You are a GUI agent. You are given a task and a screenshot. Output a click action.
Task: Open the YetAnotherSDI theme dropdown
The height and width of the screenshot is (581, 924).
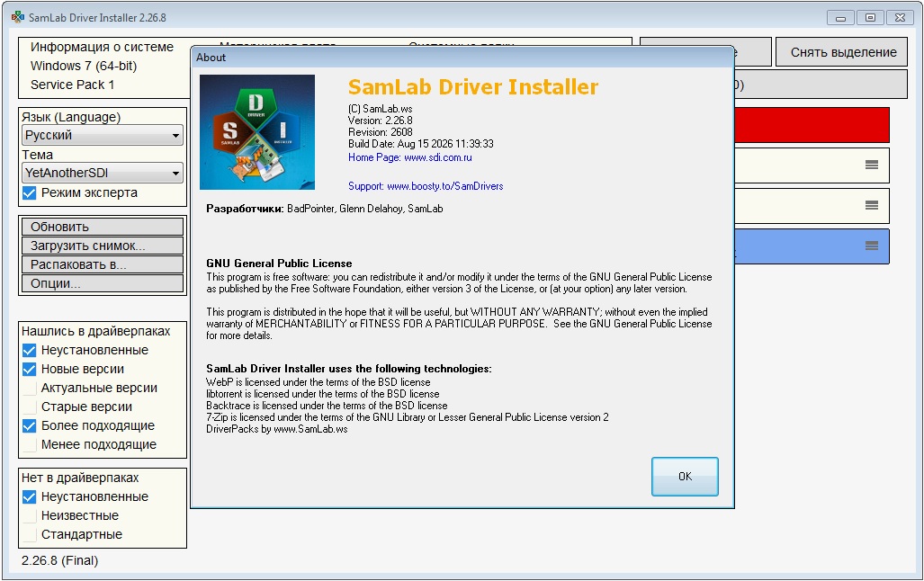(x=103, y=173)
